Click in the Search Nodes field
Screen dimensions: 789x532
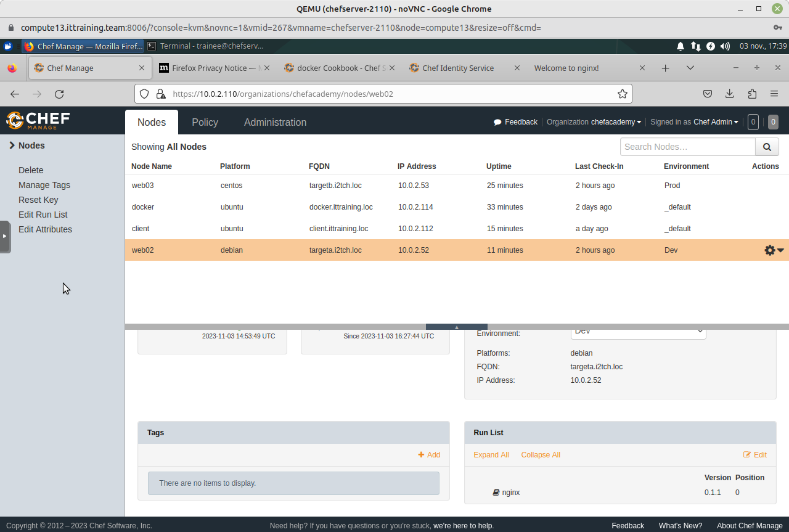(x=688, y=147)
